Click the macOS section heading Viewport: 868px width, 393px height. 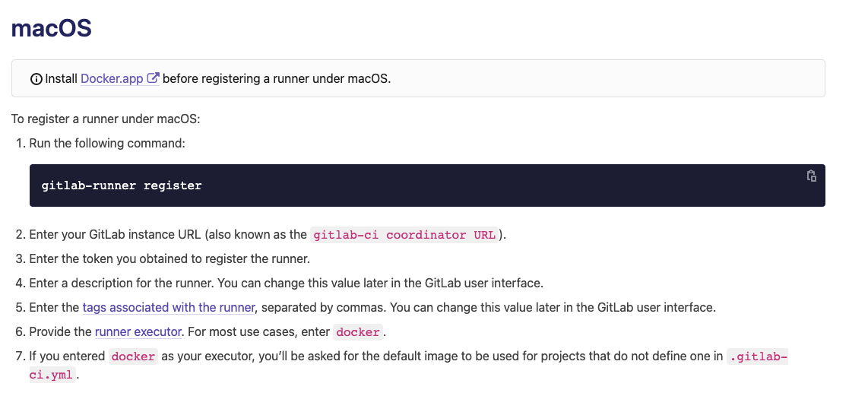click(x=51, y=28)
